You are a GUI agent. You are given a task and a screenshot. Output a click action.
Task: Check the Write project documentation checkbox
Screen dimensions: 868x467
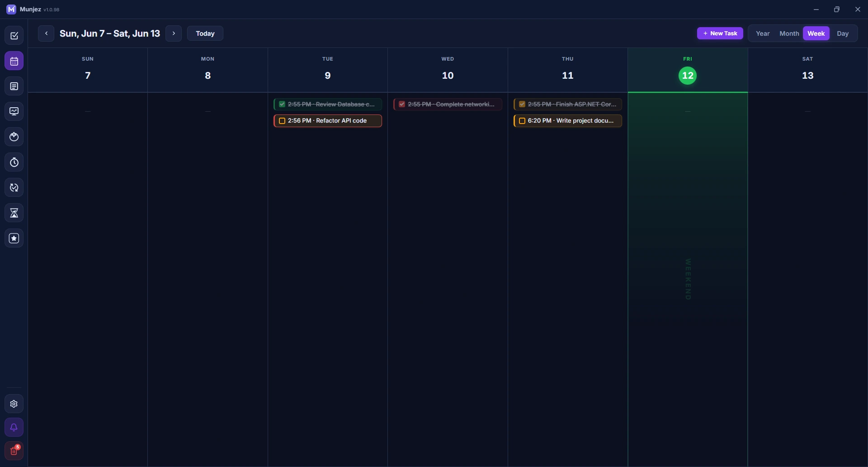coord(522,121)
